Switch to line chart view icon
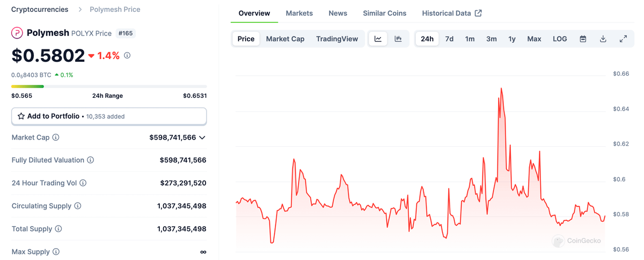The width and height of the screenshot is (644, 260). pyautogui.click(x=378, y=39)
